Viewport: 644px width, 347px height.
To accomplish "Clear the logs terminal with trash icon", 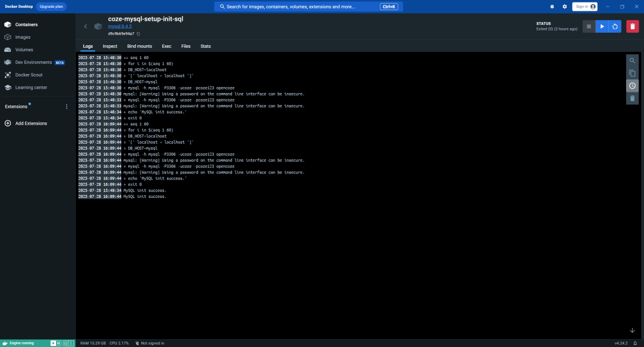I will pyautogui.click(x=632, y=98).
